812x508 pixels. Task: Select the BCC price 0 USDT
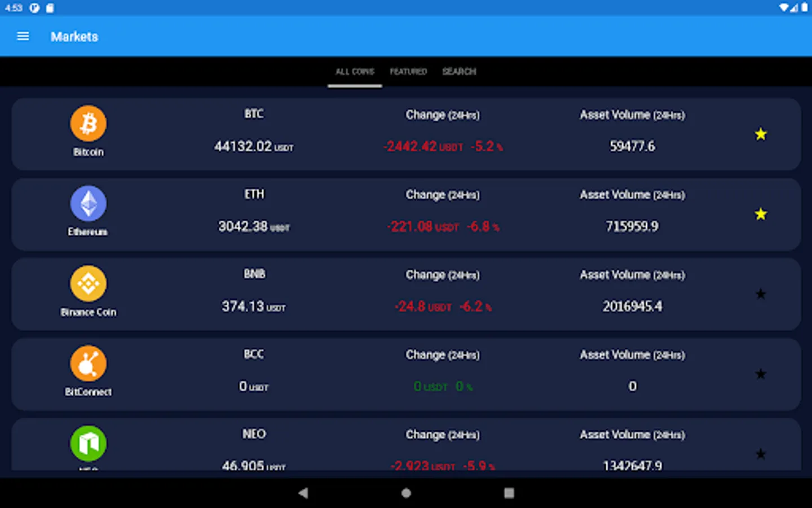[x=254, y=387]
